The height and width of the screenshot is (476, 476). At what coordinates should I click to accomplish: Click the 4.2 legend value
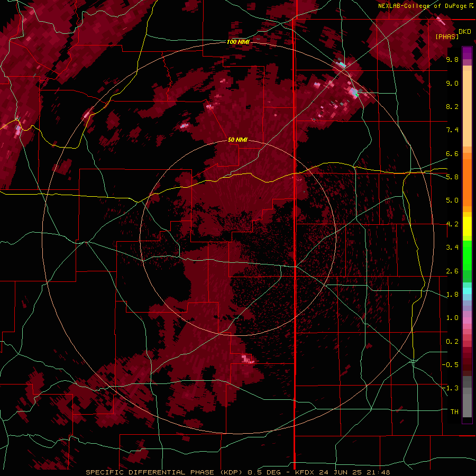(x=452, y=224)
